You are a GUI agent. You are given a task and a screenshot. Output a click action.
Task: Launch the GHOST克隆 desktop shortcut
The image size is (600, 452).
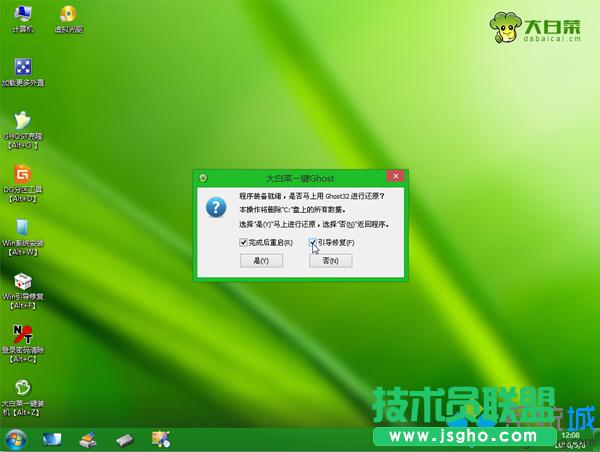pos(22,121)
